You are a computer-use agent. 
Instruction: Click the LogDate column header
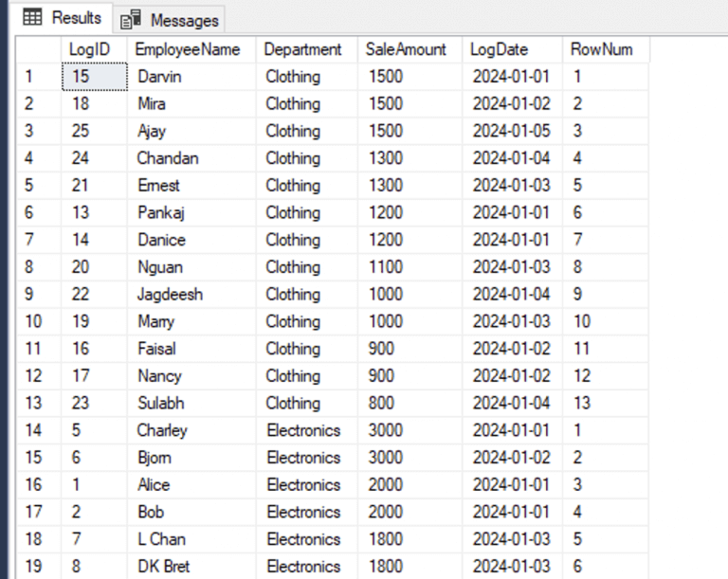pos(499,49)
